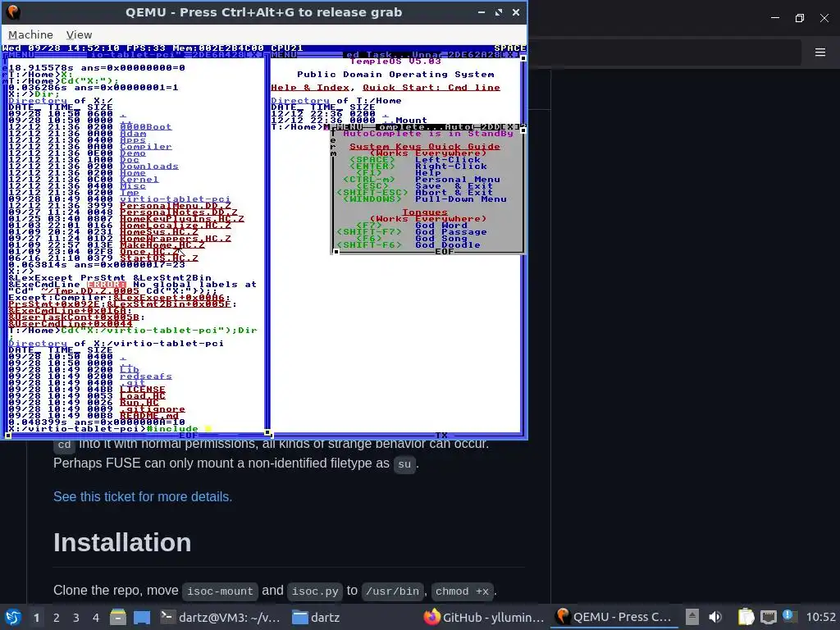Click the removable media eject tray icon
Image resolution: width=840 pixels, height=630 pixels.
click(692, 617)
